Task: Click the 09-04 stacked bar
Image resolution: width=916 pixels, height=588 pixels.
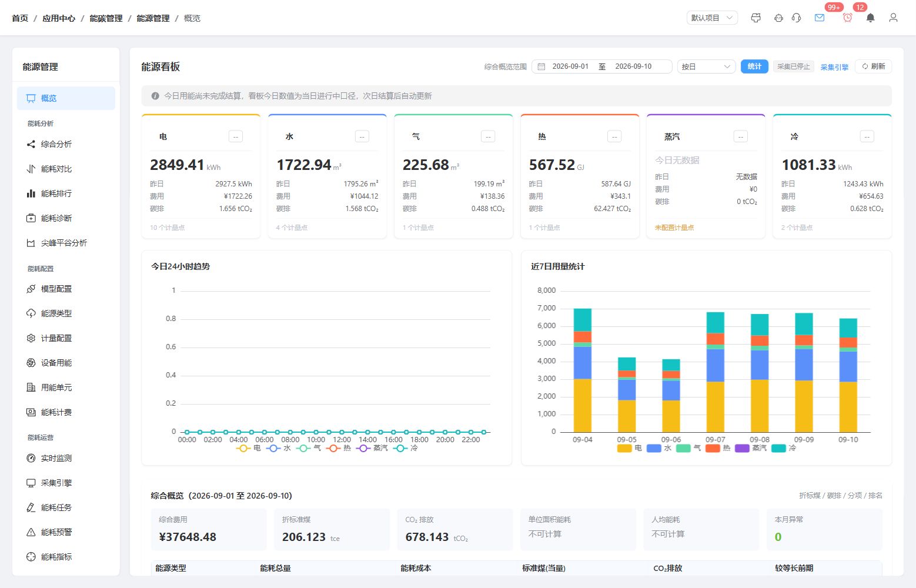Action: (582, 370)
